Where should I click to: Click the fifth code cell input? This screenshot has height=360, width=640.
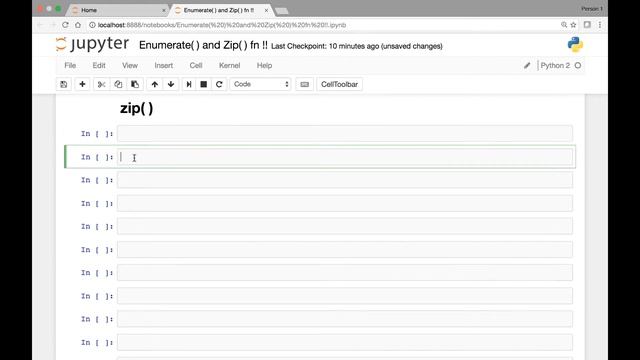pyautogui.click(x=345, y=227)
